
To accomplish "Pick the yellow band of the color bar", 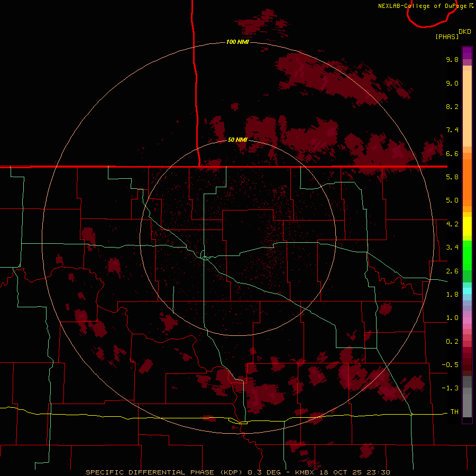I will pyautogui.click(x=467, y=226).
